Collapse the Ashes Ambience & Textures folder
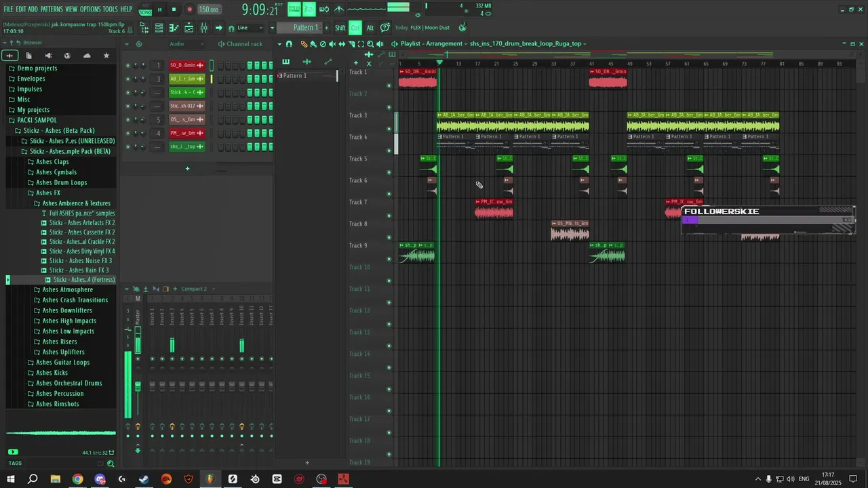The height and width of the screenshot is (488, 868). (76, 203)
